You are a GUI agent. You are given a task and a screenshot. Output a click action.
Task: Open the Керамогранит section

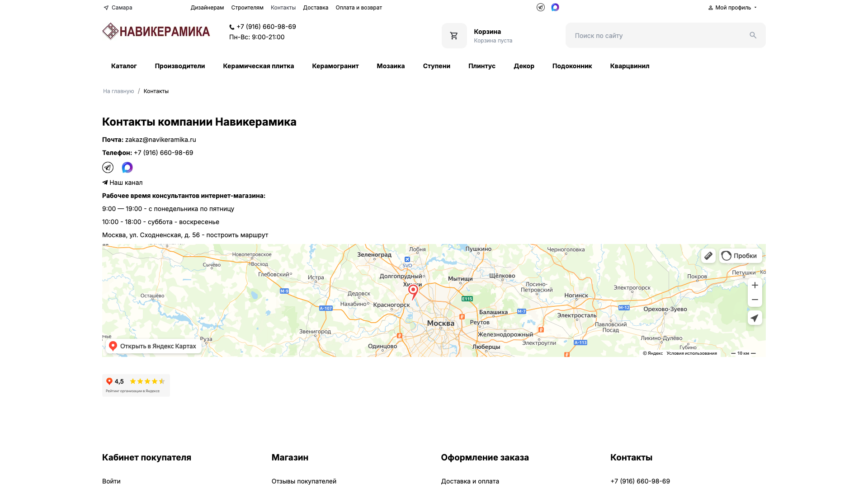335,66
